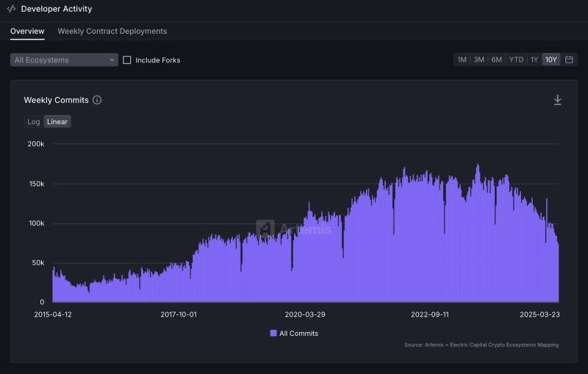Select the 10Y time range
Screen dimensions: 588x374
[551, 60]
